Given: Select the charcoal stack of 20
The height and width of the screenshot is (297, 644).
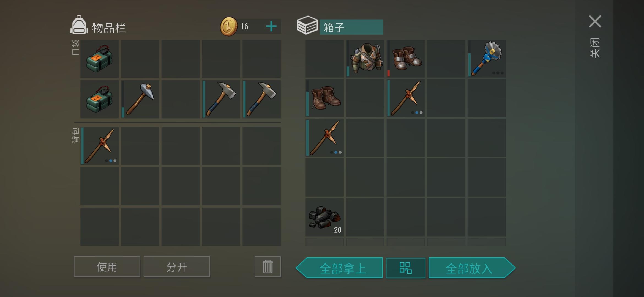Looking at the screenshot, I should pyautogui.click(x=325, y=217).
